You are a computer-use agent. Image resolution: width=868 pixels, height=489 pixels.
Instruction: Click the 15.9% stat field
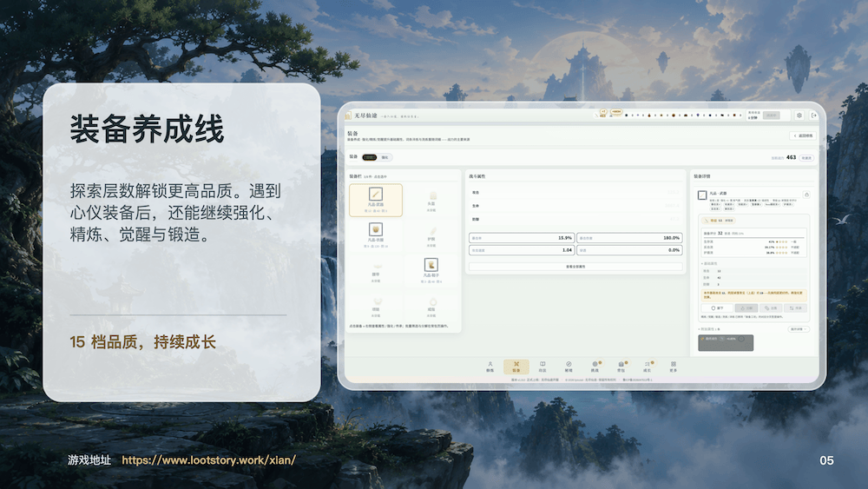pos(522,238)
